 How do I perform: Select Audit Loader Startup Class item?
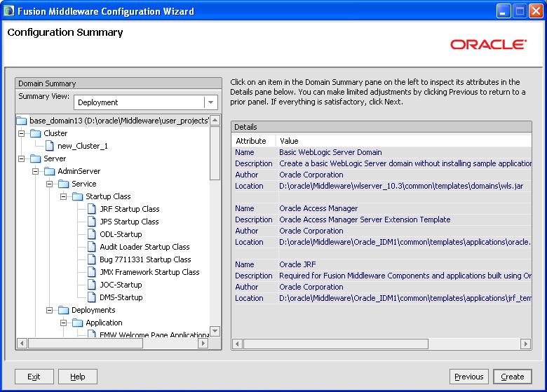click(x=144, y=247)
